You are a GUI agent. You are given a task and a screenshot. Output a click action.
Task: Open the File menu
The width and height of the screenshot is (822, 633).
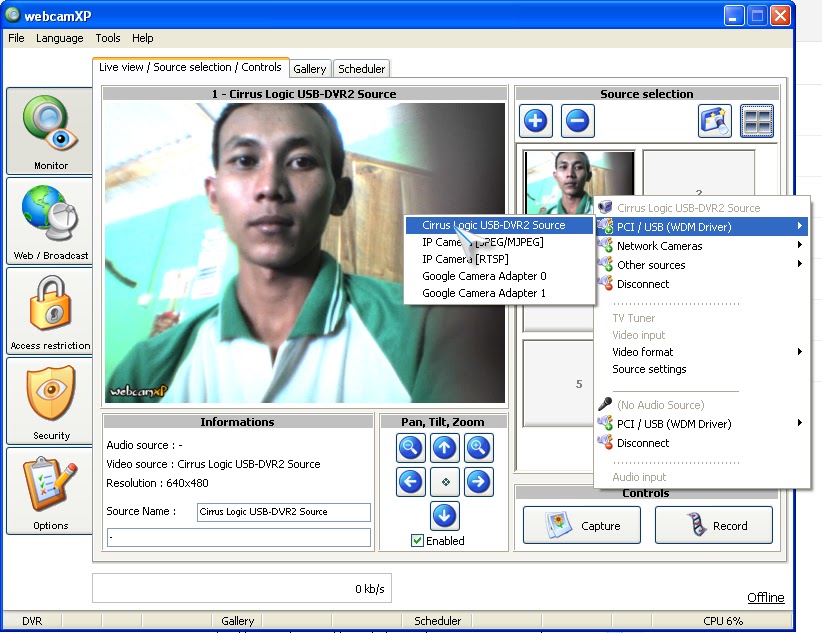click(x=16, y=38)
